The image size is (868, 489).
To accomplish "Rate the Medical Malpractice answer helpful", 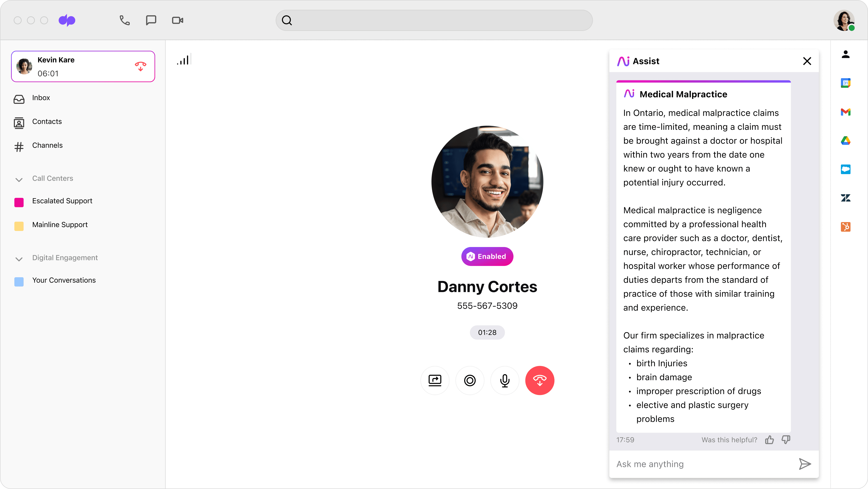I will (770, 439).
